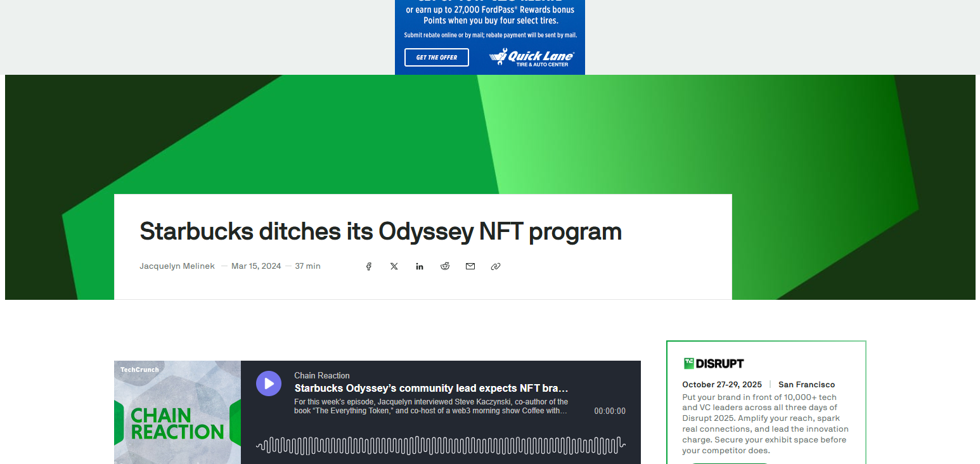Click the Starbucks Odyssey article headline
Screen dimensions: 980x464
coord(380,231)
